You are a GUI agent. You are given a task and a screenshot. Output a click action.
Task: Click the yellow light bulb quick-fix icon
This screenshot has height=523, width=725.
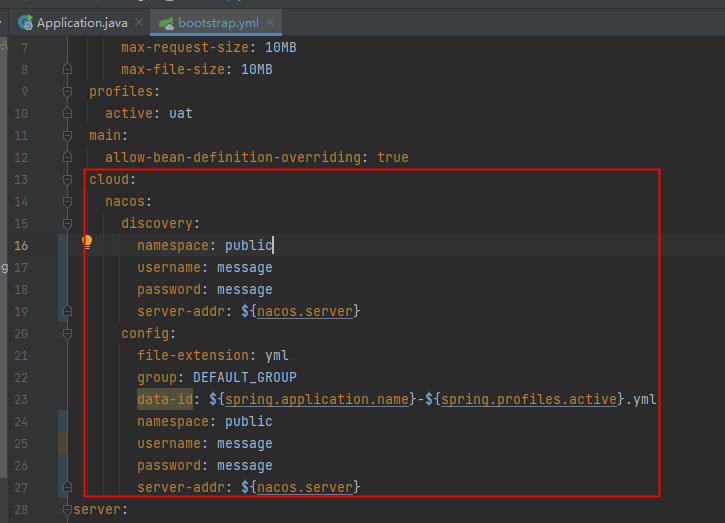coord(86,242)
